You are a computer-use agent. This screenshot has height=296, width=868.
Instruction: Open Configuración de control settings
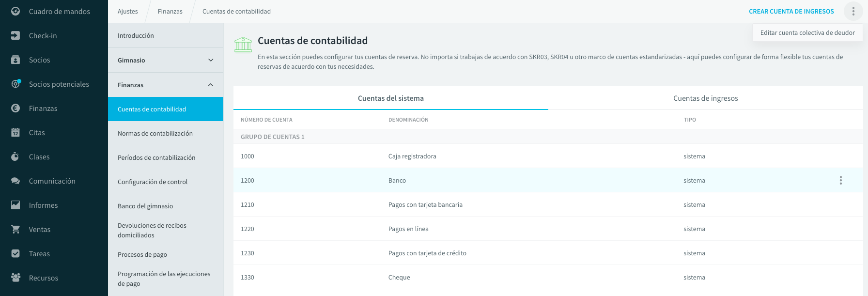tap(166, 182)
